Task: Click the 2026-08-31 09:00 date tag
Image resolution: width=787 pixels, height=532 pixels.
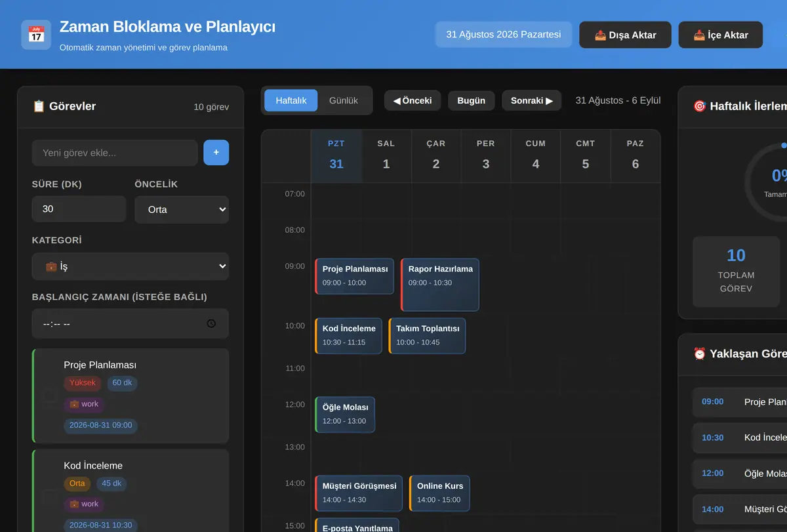Action: click(x=101, y=425)
